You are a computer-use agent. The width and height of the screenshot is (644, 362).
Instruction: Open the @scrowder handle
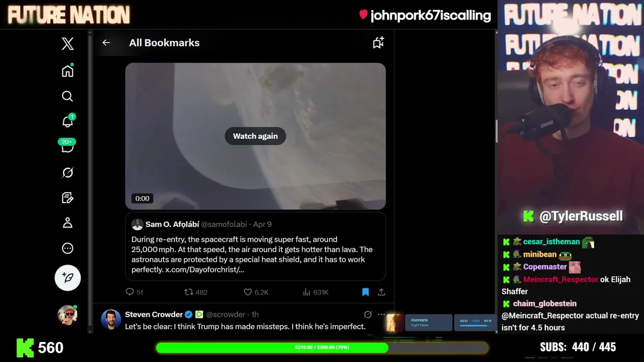(x=225, y=314)
